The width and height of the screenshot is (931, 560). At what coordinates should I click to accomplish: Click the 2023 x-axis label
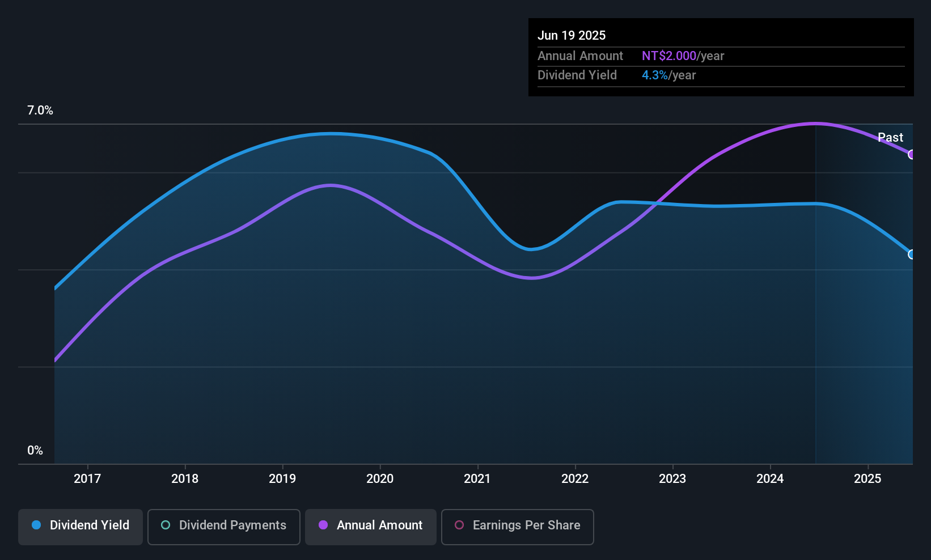(x=672, y=478)
